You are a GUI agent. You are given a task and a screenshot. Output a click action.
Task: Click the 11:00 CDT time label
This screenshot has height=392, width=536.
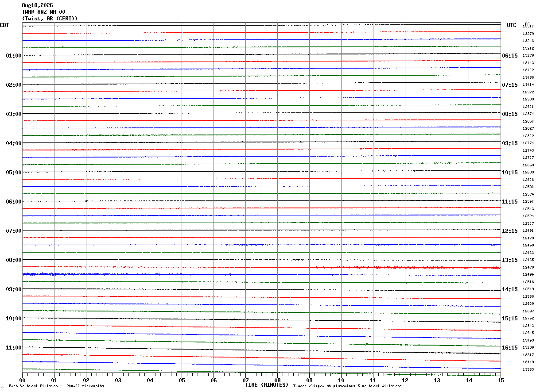(14, 348)
